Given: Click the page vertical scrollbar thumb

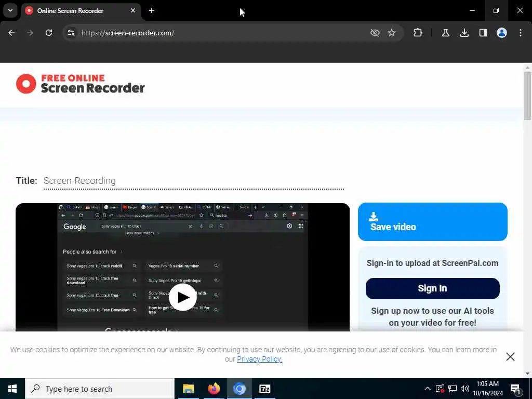Looking at the screenshot, I should 527,96.
